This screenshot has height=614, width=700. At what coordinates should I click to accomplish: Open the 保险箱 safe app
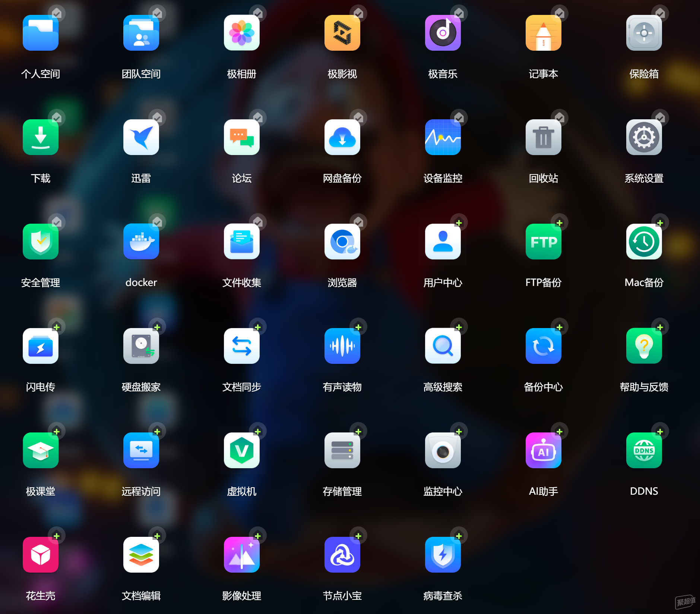[644, 33]
